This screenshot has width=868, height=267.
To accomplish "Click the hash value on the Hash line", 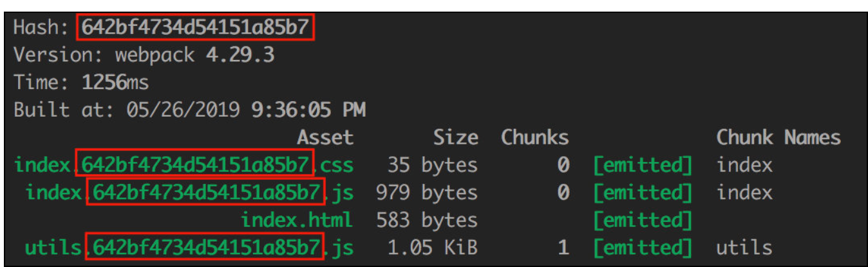I will click(197, 27).
